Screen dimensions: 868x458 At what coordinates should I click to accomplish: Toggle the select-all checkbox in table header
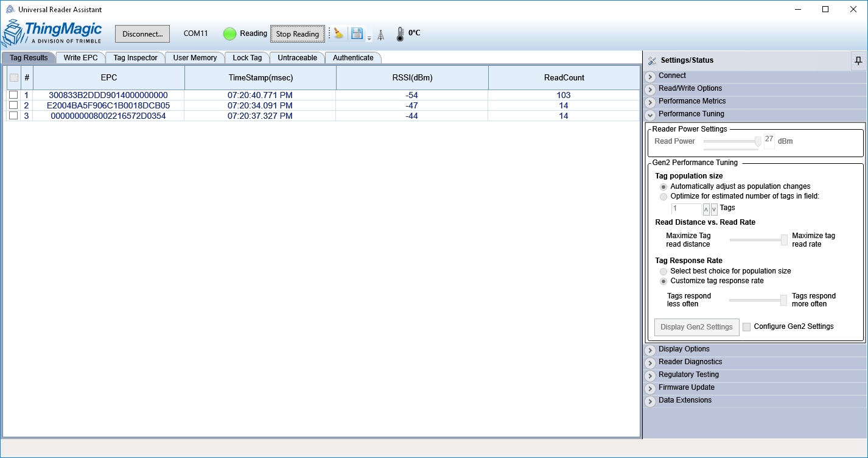pyautogui.click(x=14, y=78)
